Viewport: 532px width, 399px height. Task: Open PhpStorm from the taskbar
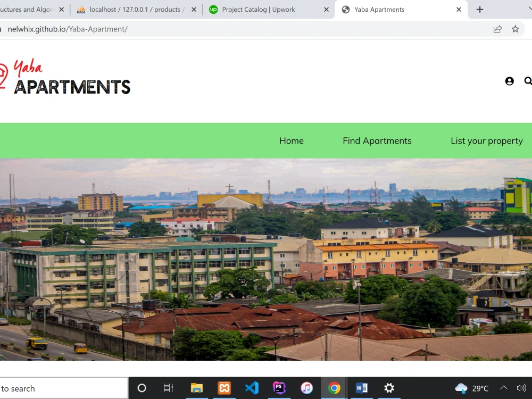[x=279, y=388]
